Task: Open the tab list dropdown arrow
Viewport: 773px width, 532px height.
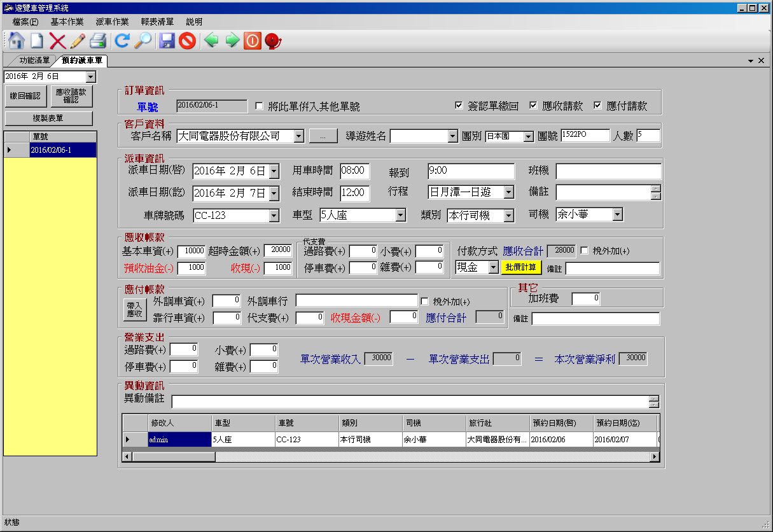Action: [x=751, y=60]
